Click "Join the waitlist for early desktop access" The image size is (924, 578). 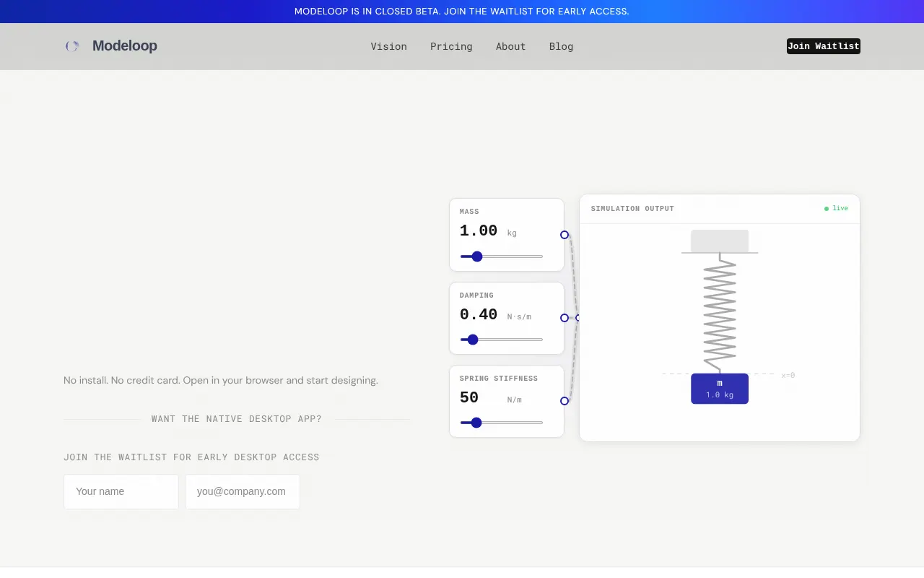[191, 457]
